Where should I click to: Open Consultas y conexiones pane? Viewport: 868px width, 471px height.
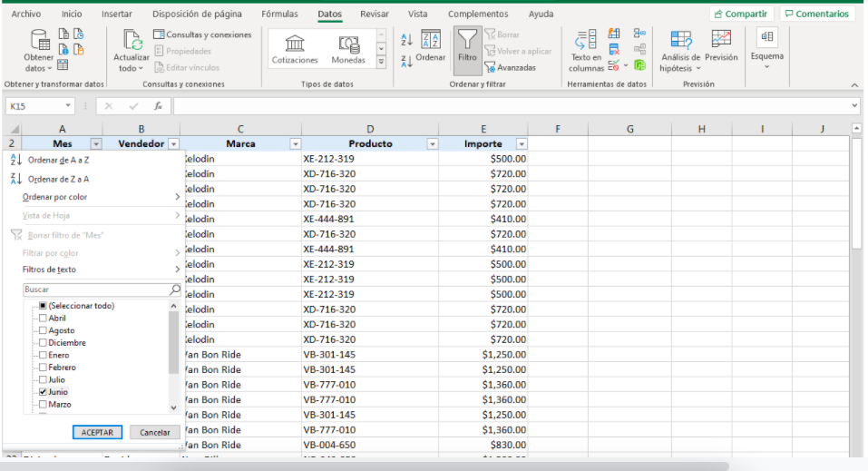(x=202, y=34)
